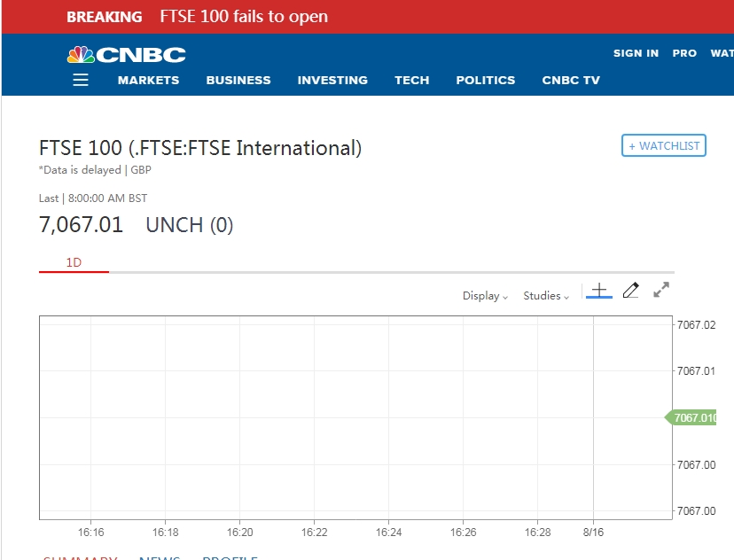
Task: Click the green 7067.010 price marker
Action: pyautogui.click(x=693, y=418)
